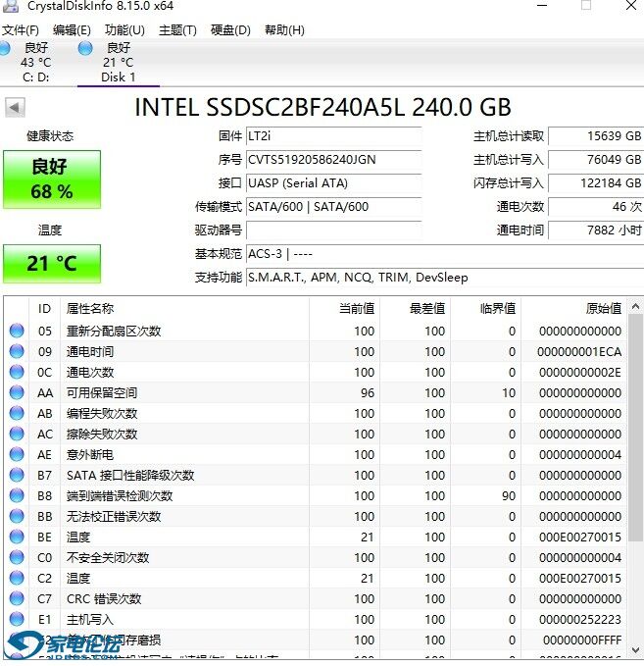Click the SMART list scrollbar thumb
This screenshot has width=644, height=666.
(x=635, y=428)
